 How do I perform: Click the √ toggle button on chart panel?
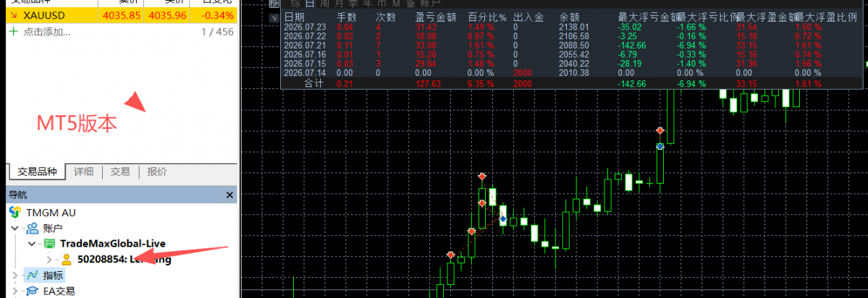pyautogui.click(x=274, y=17)
